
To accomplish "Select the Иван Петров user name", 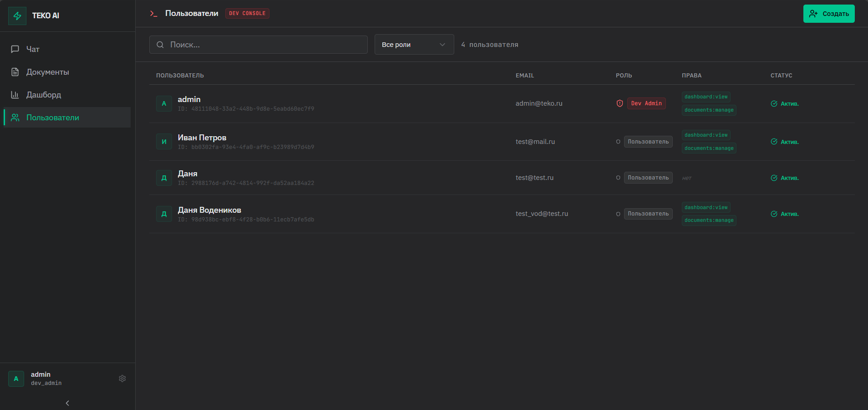I will [202, 138].
